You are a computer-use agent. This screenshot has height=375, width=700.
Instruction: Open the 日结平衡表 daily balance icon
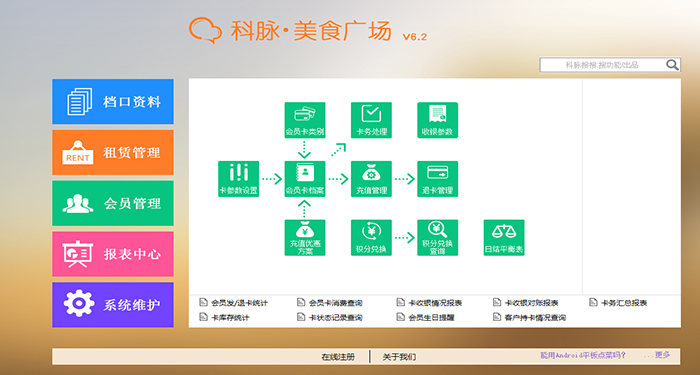click(x=504, y=238)
